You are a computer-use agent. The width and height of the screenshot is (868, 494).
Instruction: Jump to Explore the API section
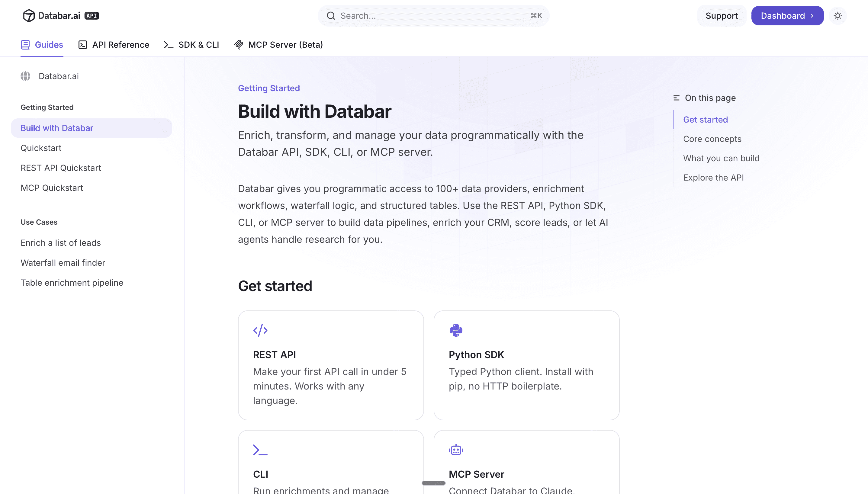(713, 178)
